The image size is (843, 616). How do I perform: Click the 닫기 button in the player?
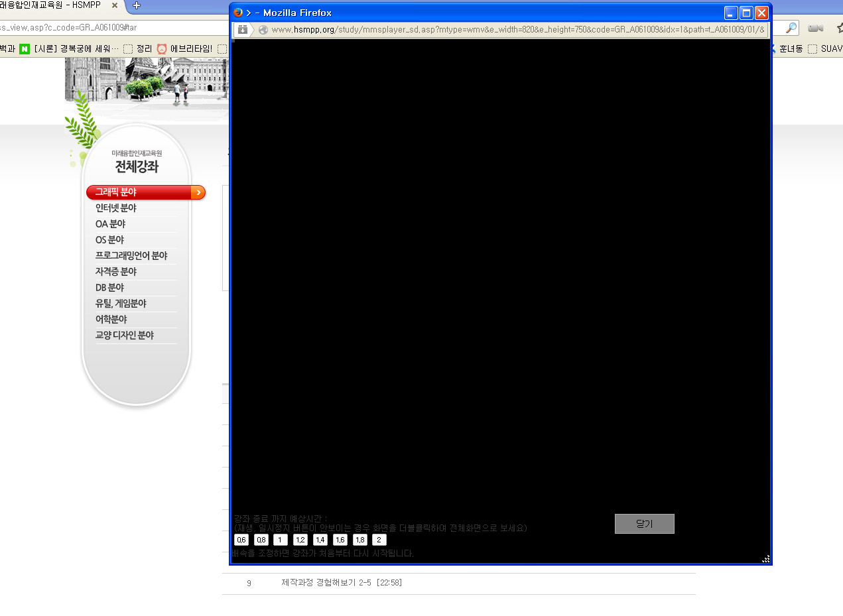pos(645,524)
